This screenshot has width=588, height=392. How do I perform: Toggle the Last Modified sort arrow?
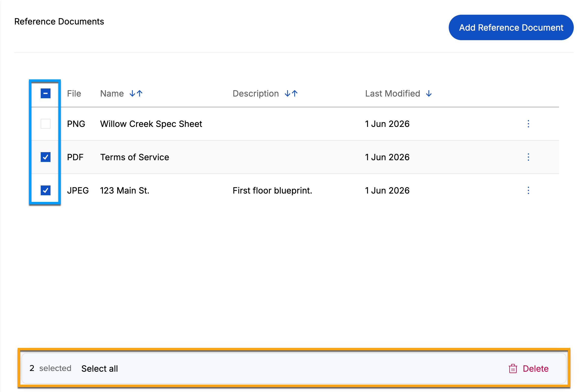429,94
